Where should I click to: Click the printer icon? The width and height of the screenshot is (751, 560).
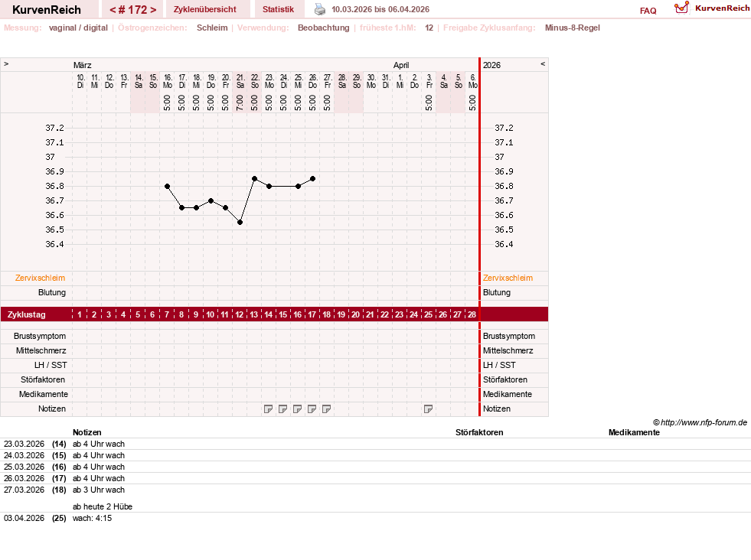(319, 9)
